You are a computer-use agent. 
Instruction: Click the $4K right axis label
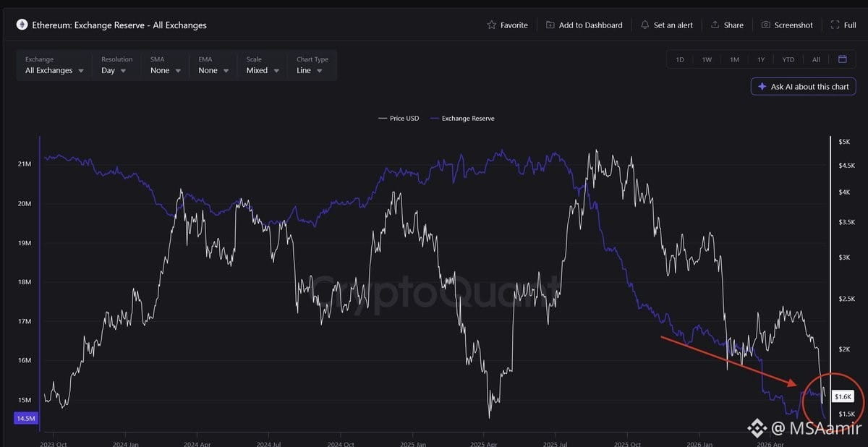pyautogui.click(x=844, y=192)
